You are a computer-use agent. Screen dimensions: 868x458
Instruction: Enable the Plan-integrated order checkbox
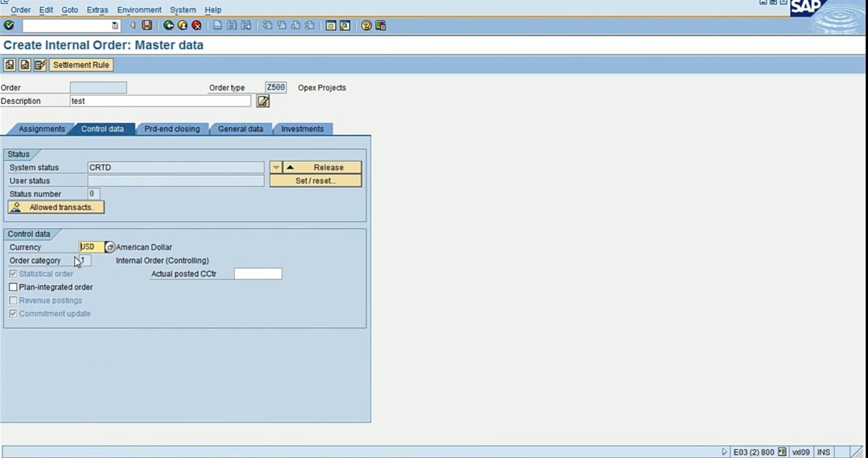coord(13,287)
